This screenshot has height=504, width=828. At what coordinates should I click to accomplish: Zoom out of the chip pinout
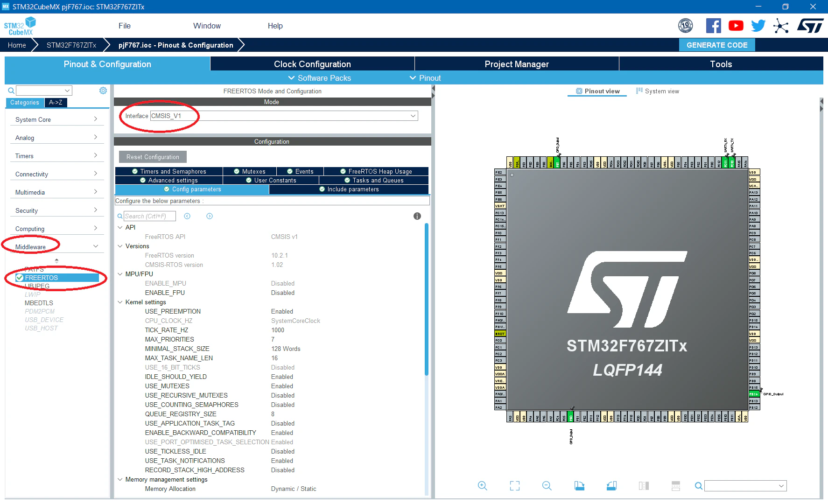pyautogui.click(x=547, y=486)
